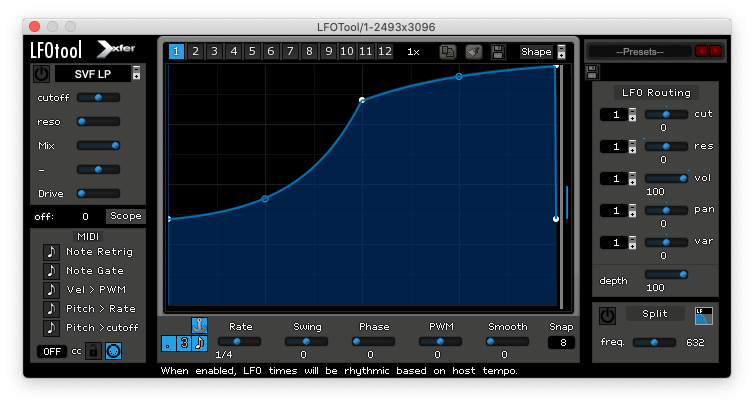The image size is (754, 405).
Task: Click the clear graph broom icon
Action: click(474, 51)
